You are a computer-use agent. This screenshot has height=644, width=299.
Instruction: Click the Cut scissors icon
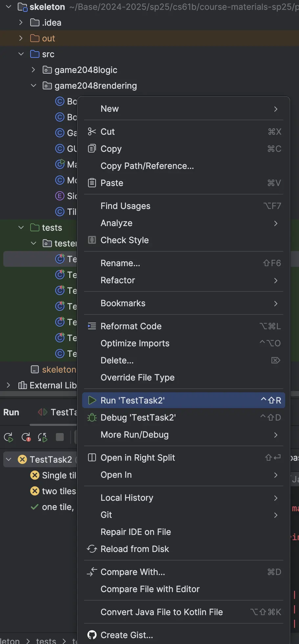(x=92, y=132)
